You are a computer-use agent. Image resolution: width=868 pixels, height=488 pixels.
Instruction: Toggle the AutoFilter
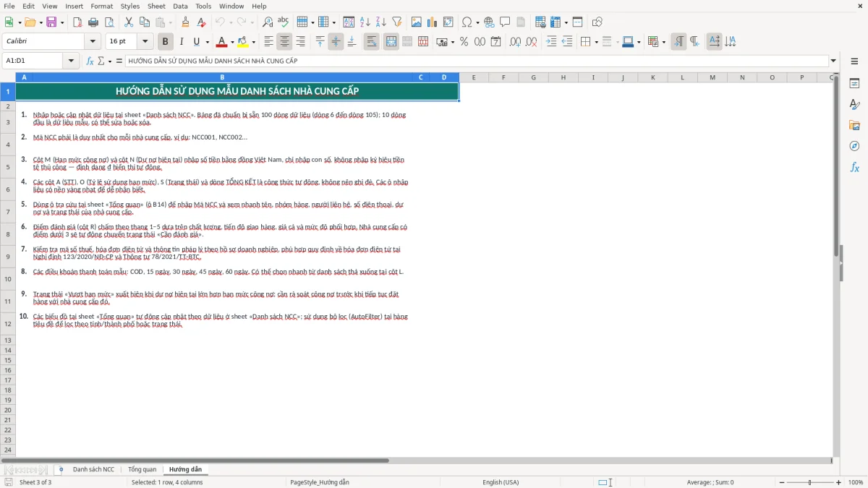point(396,22)
